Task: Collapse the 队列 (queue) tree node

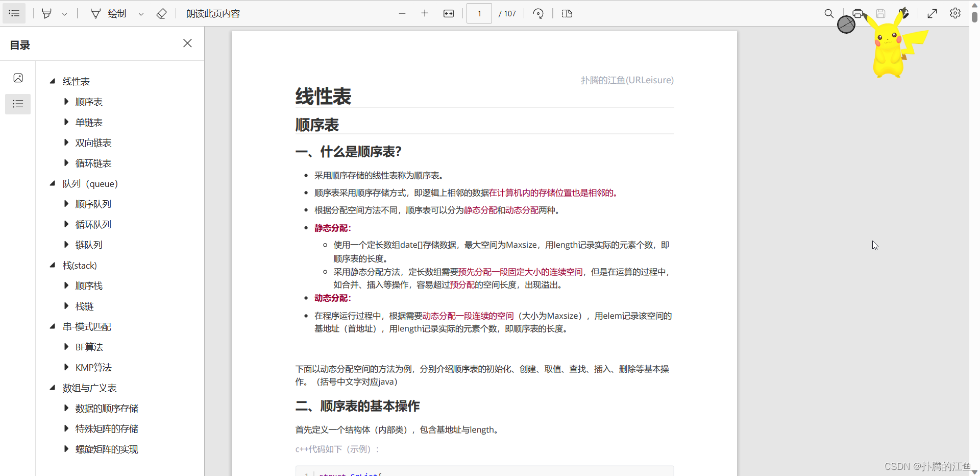Action: click(52, 183)
